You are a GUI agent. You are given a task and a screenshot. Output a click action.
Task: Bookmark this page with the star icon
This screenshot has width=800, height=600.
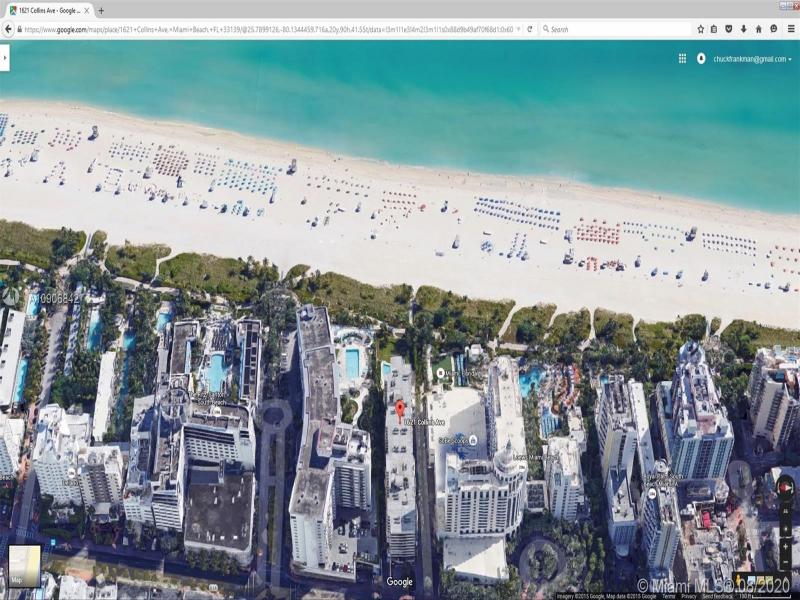tap(700, 29)
